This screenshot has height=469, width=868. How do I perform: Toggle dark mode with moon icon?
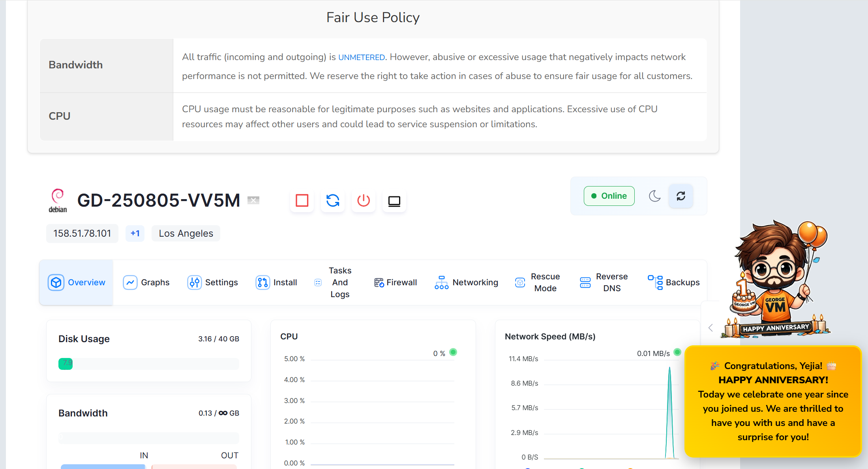pos(655,196)
